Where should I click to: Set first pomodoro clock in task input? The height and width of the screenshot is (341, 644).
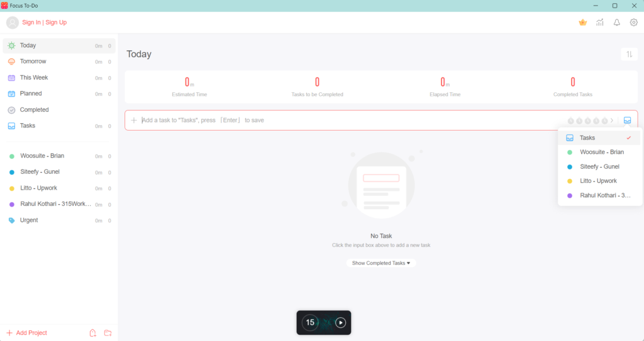coord(570,121)
